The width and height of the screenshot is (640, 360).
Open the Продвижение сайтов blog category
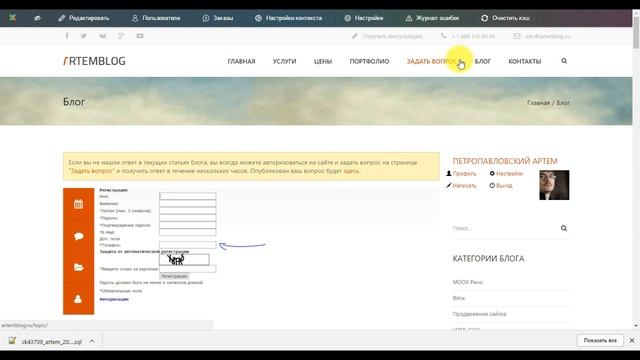[x=480, y=314]
